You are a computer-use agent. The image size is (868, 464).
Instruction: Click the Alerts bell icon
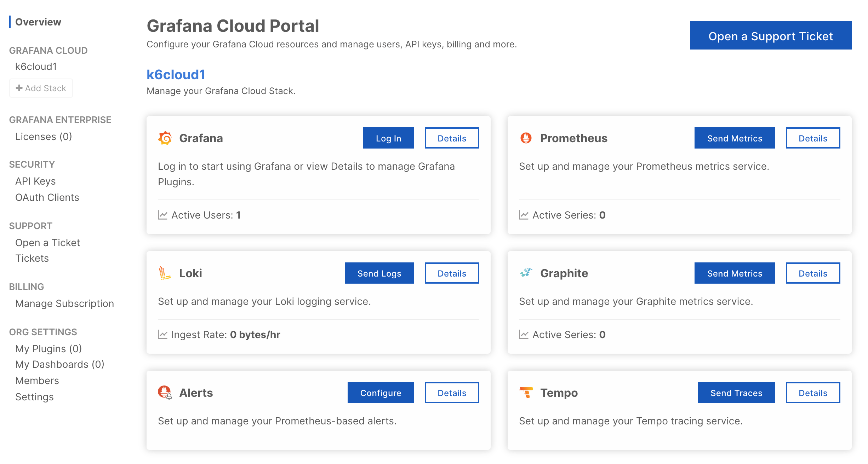[x=165, y=392]
